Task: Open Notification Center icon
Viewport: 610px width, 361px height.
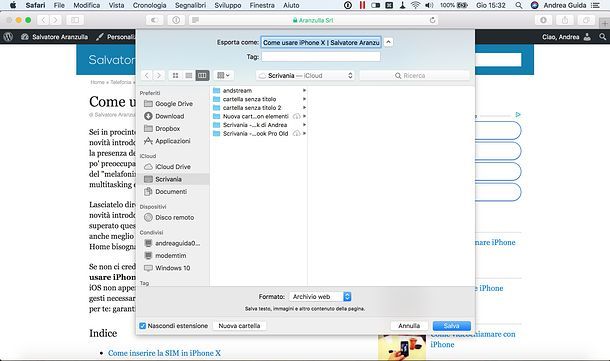Action: 595,5
